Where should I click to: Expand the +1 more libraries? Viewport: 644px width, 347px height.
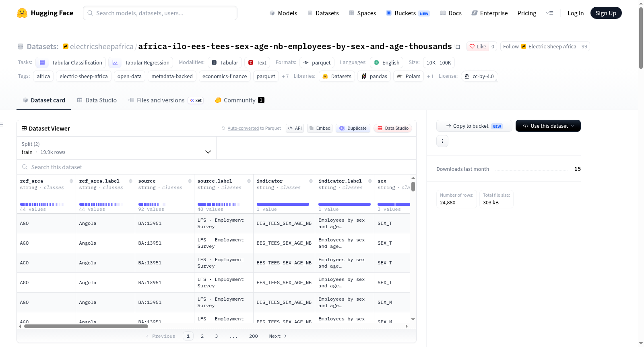(430, 76)
